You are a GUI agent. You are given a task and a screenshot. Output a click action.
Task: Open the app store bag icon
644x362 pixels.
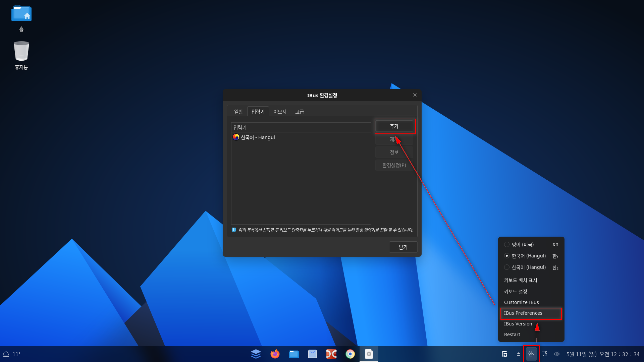click(x=312, y=354)
